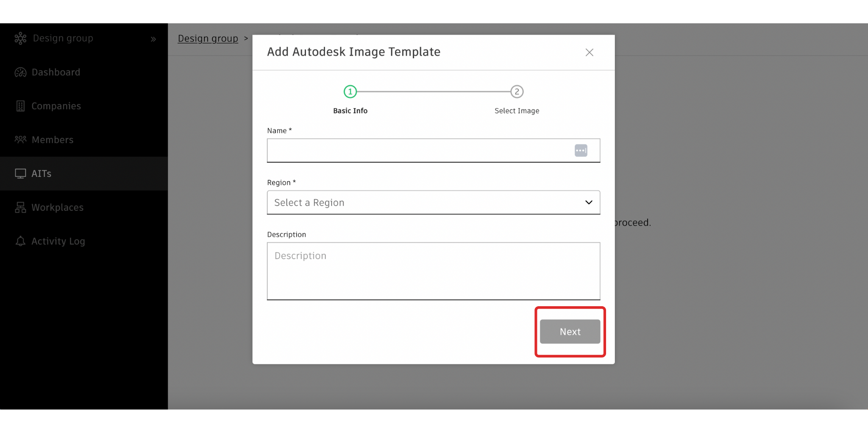Click the Region dropdown chevron arrow
Screen dimensions: 868x433
pyautogui.click(x=589, y=203)
